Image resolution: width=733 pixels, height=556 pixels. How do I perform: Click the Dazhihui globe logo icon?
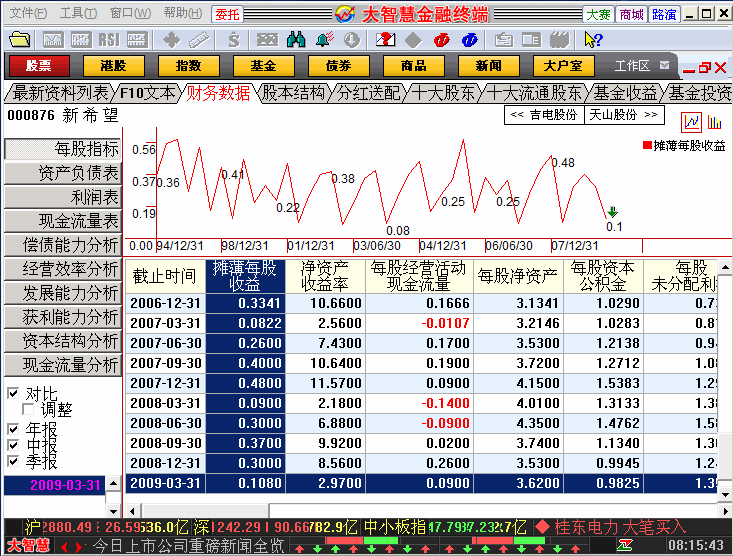345,14
